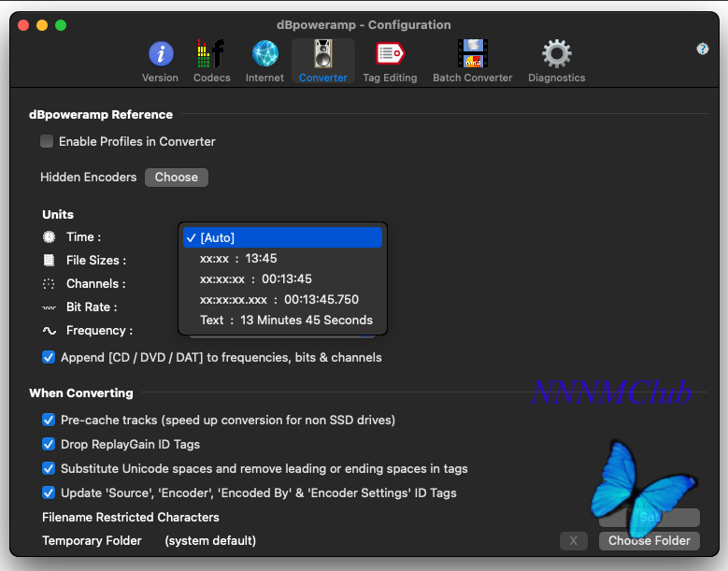
Task: Click the Bit Rate : label
Action: pos(92,307)
